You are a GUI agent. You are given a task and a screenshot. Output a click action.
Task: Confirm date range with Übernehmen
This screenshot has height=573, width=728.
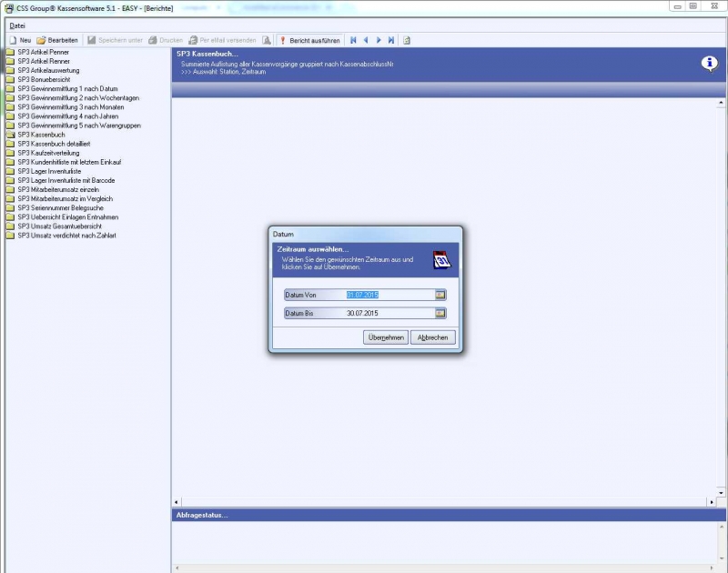pyautogui.click(x=385, y=337)
